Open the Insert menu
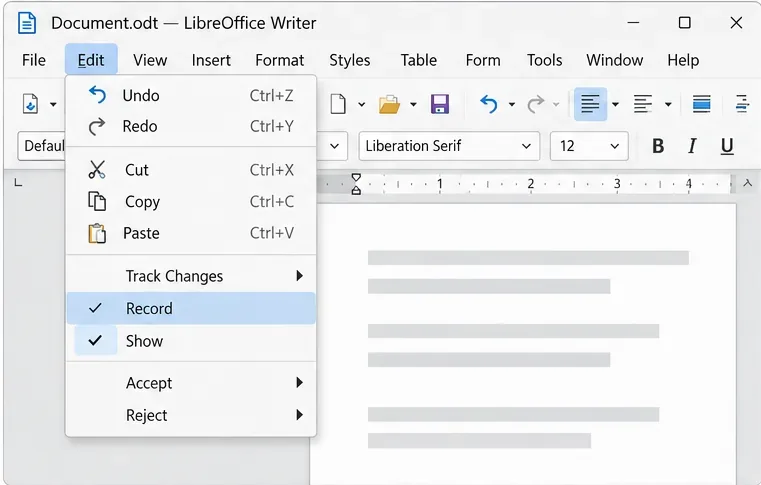The image size is (761, 485). pyautogui.click(x=211, y=60)
